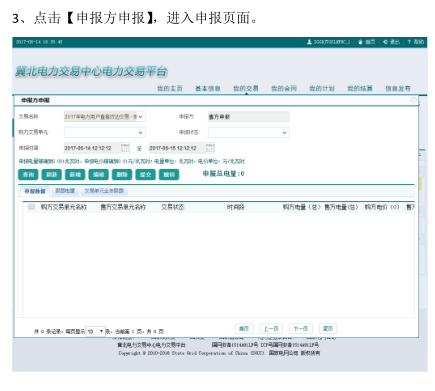The image size is (435, 391).
Task: Click the home icon in top bar
Action: click(x=360, y=42)
